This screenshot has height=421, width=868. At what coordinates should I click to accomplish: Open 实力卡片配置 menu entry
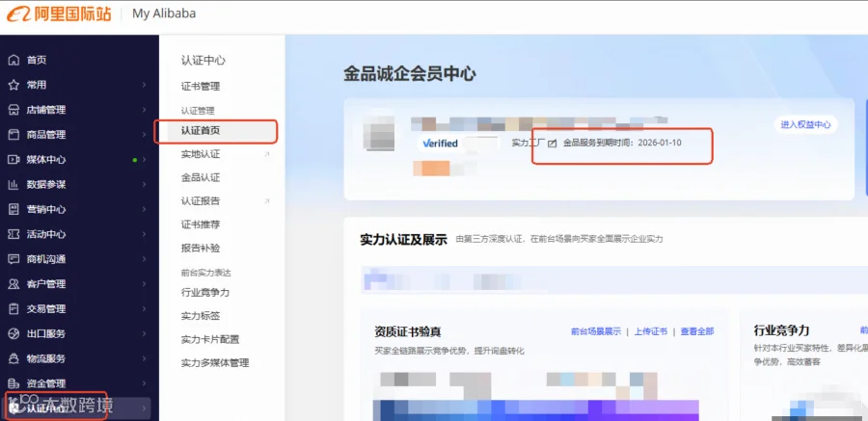coord(210,339)
